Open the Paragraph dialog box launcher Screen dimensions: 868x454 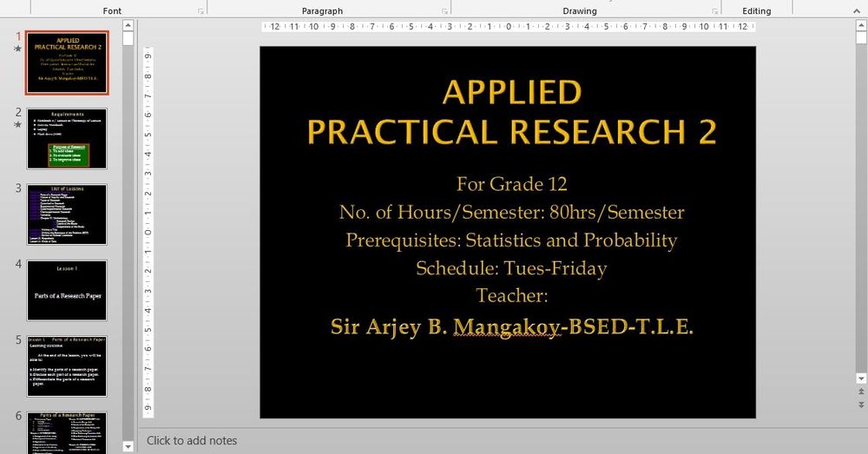(x=444, y=11)
